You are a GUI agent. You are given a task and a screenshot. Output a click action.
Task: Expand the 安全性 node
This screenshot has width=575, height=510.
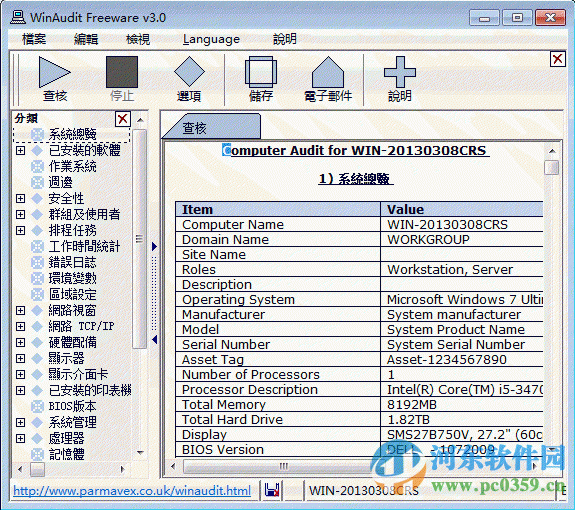(x=21, y=198)
